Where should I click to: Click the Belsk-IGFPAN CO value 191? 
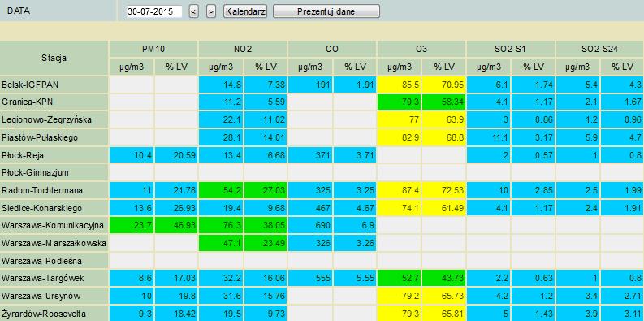click(310, 85)
